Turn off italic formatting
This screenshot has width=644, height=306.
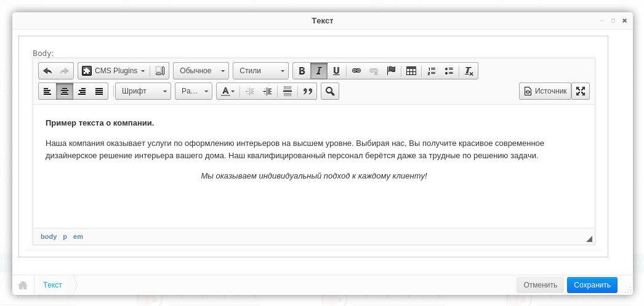coord(319,71)
